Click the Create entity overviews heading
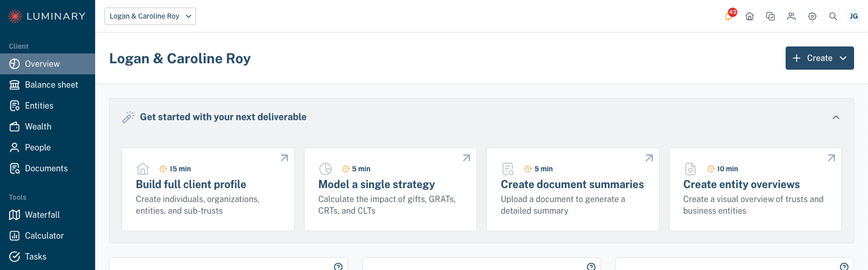The height and width of the screenshot is (270, 868). coord(742,185)
